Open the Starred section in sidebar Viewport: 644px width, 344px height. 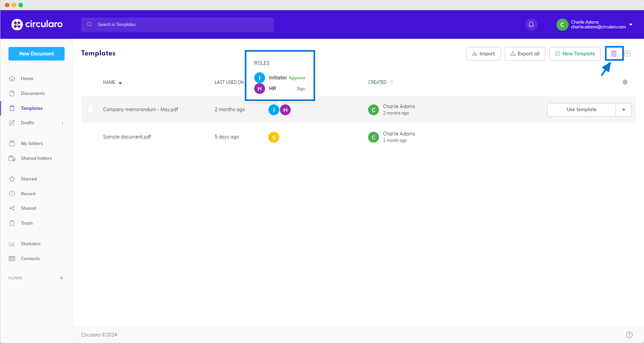[28, 178]
